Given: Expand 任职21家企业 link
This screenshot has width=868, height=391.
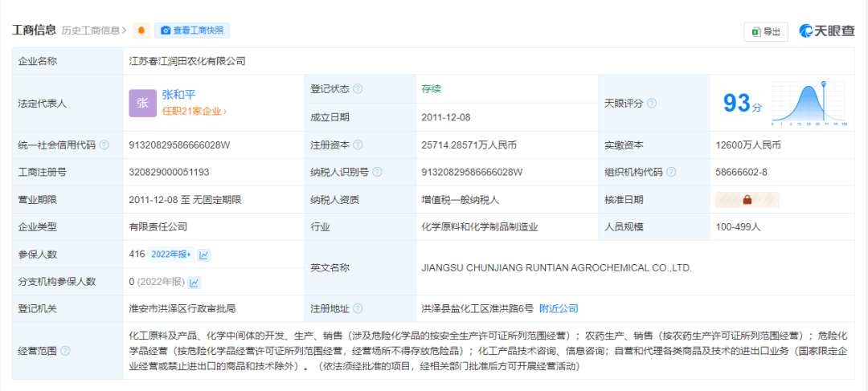Looking at the screenshot, I should pyautogui.click(x=194, y=111).
